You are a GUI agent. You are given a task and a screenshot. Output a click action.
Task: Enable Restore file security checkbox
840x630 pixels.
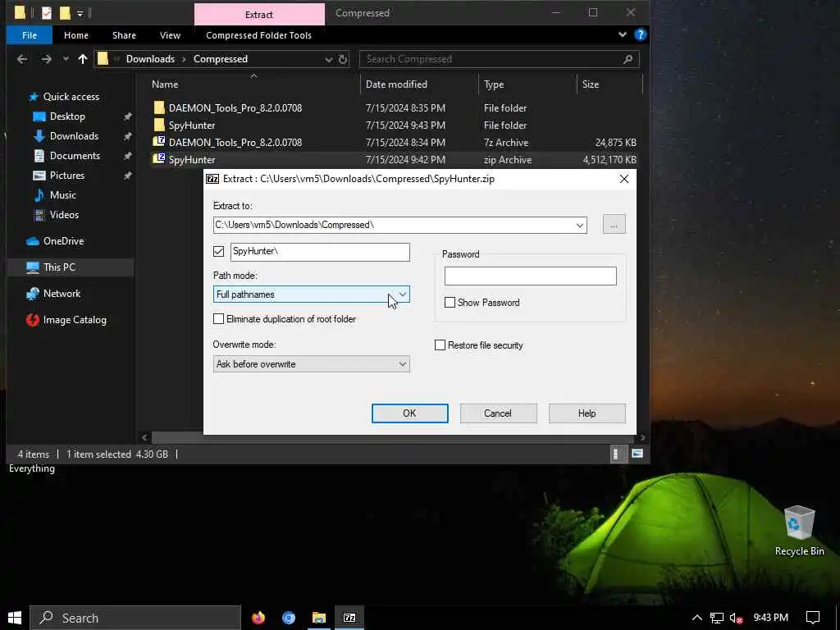[x=440, y=345]
